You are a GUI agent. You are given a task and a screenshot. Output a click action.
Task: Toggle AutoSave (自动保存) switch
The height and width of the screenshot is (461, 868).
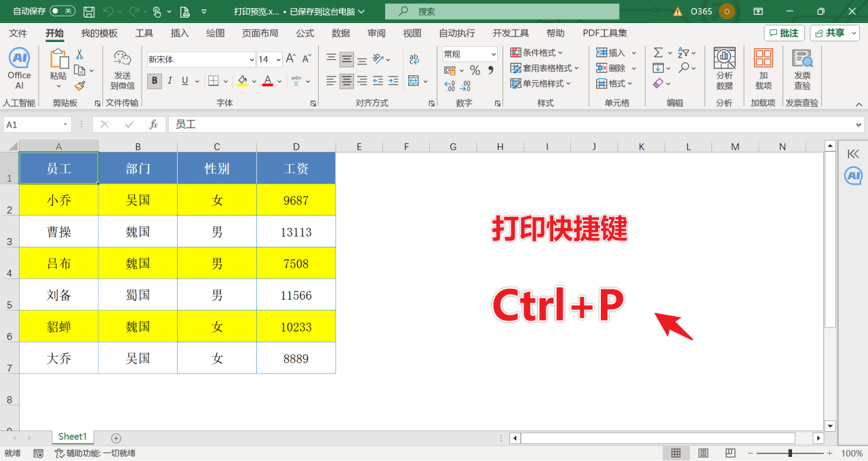tap(62, 11)
